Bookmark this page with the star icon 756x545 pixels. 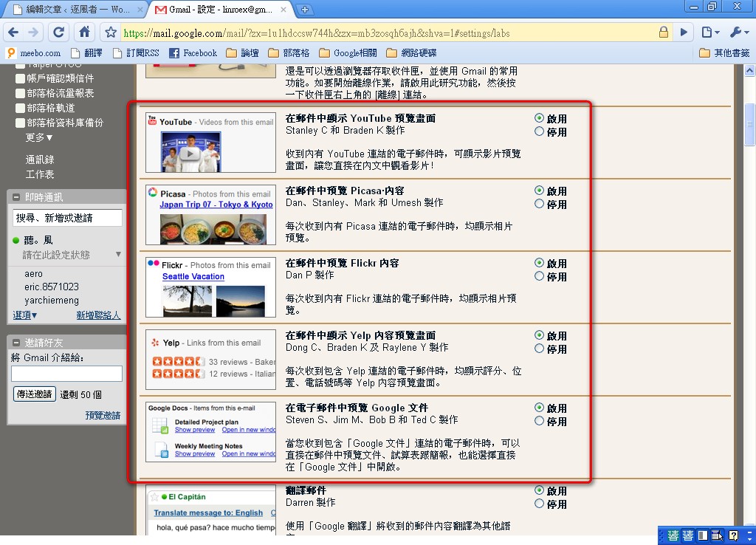click(111, 32)
